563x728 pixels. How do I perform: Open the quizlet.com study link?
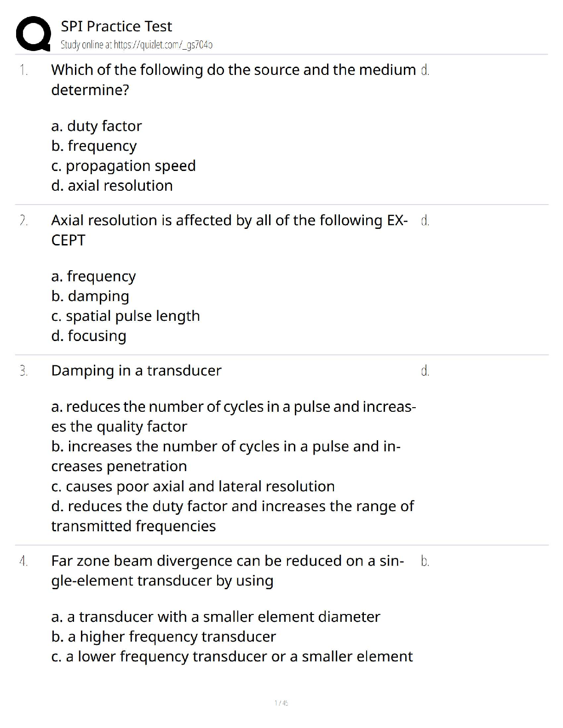(136, 45)
